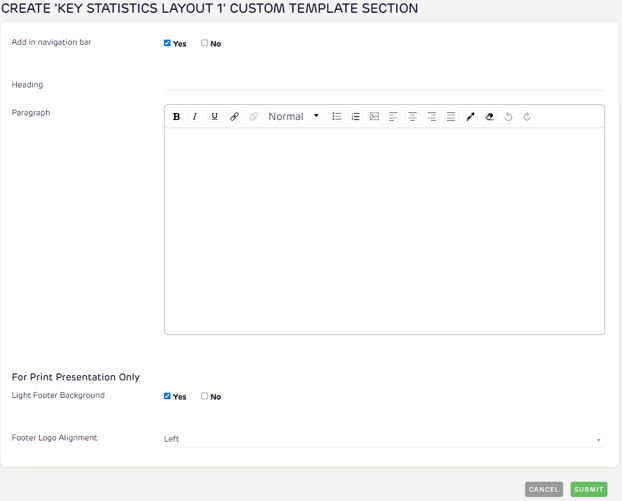This screenshot has height=501, width=622.
Task: Insert an image into the paragraph
Action: tap(374, 117)
